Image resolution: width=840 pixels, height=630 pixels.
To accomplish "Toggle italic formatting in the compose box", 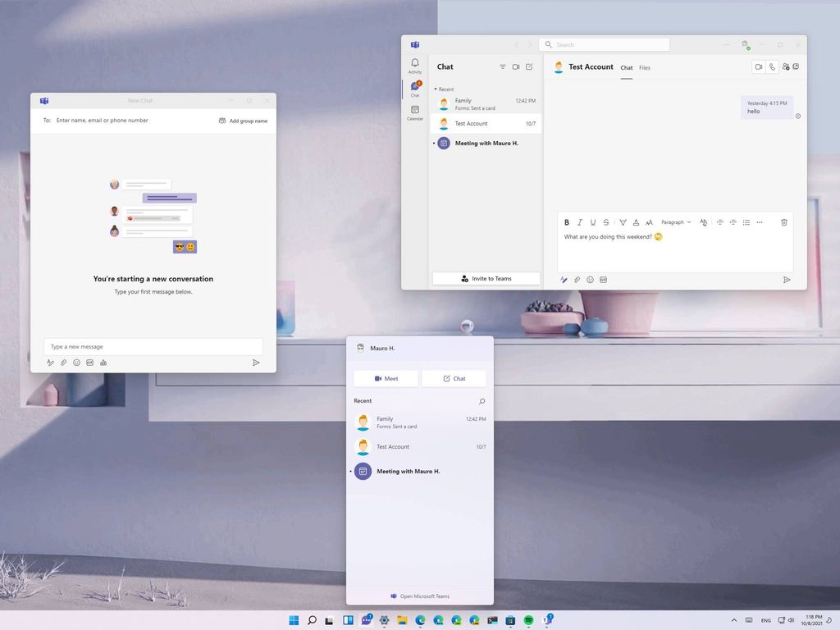I will coord(580,222).
